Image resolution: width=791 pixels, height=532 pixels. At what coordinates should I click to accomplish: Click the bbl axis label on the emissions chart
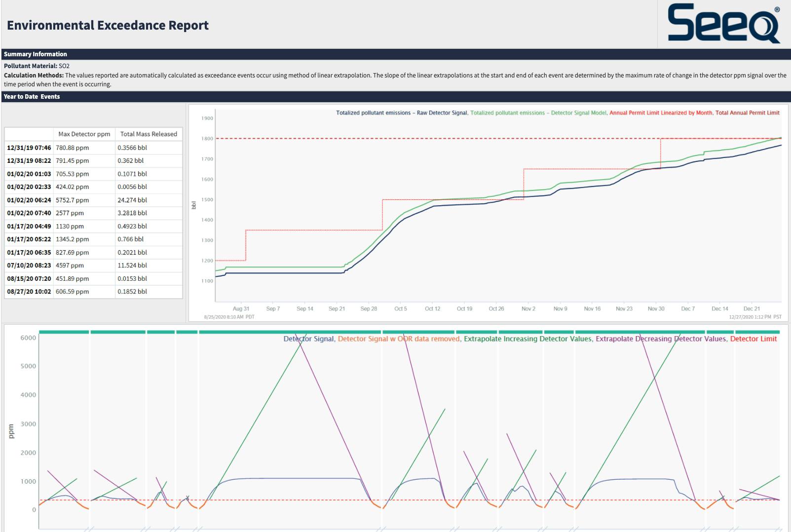(x=194, y=206)
